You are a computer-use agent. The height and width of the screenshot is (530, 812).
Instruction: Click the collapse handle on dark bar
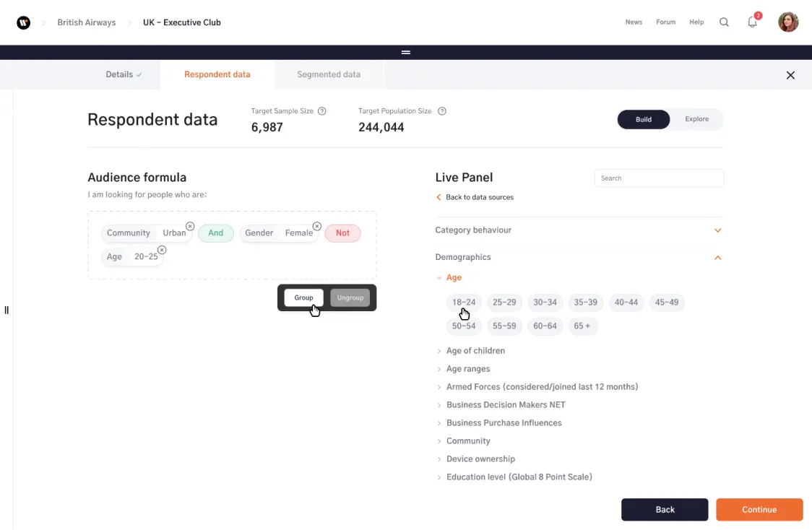[406, 52]
